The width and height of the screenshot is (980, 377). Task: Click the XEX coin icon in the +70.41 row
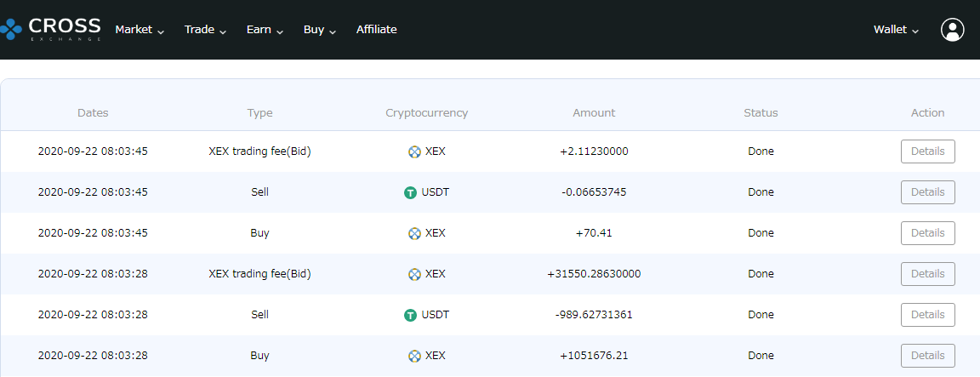(413, 233)
